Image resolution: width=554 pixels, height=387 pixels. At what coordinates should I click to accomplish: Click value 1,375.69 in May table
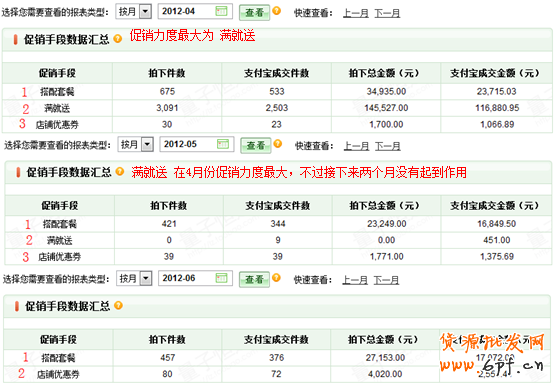coord(496,257)
